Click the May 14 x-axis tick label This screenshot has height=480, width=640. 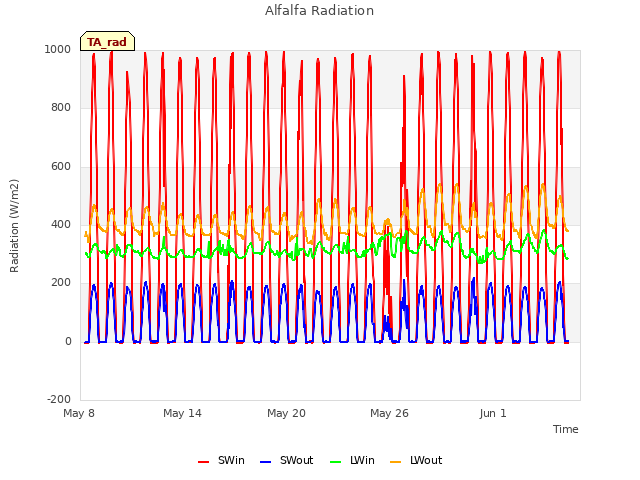click(182, 413)
